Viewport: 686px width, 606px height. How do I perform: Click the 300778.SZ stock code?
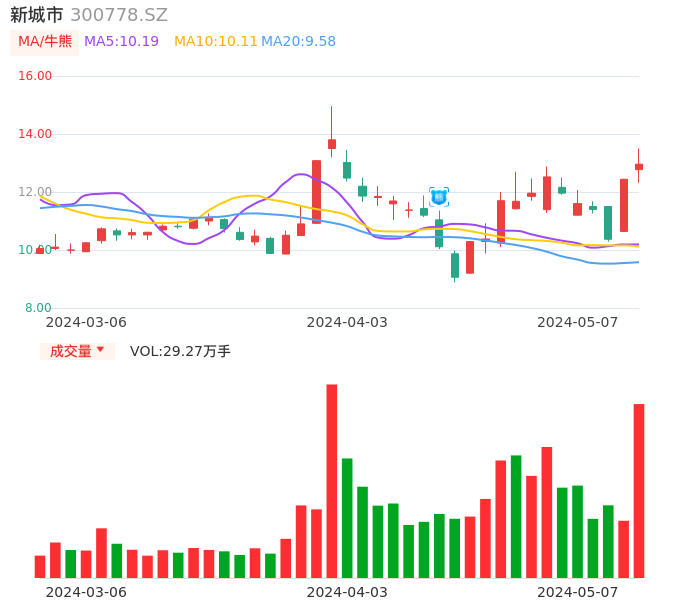pyautogui.click(x=119, y=15)
